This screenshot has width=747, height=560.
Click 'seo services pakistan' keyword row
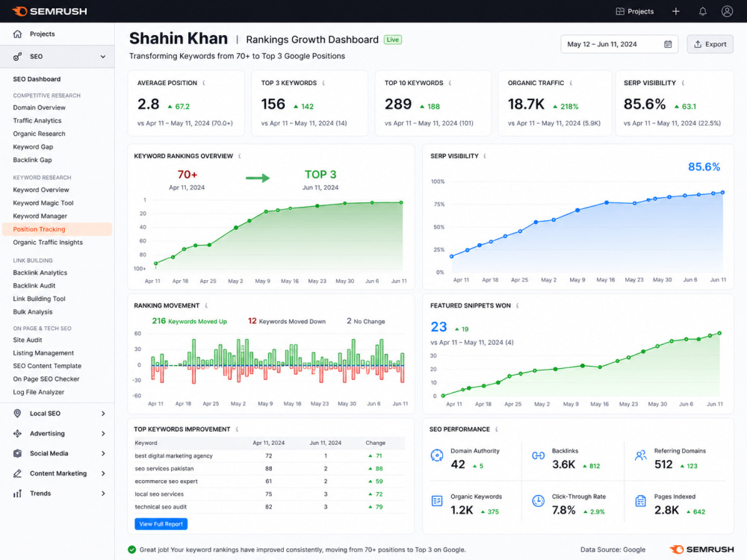pos(270,469)
